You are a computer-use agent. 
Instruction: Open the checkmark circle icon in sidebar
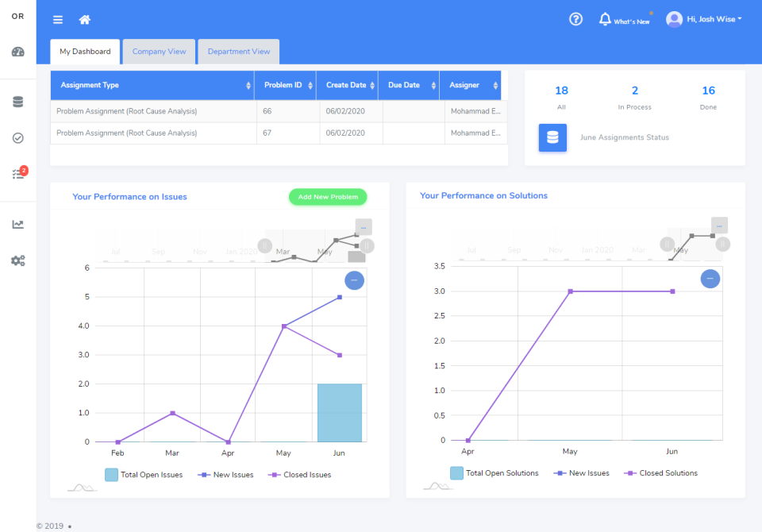coord(17,137)
